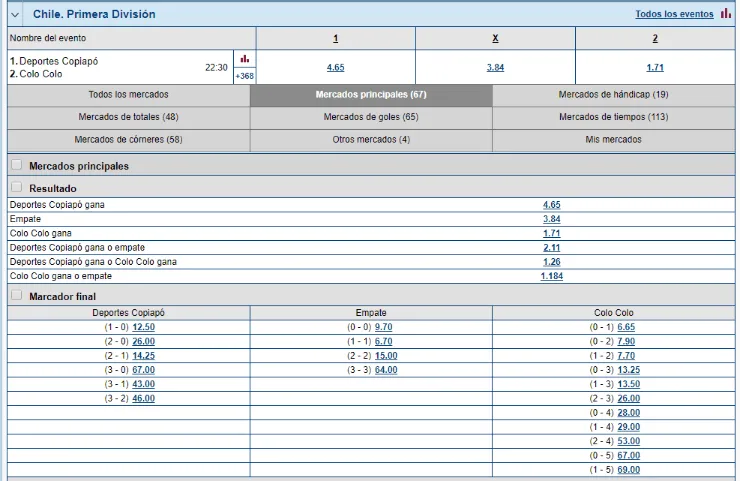The image size is (740, 481).
Task: Open the Todos los eventos link
Action: coord(674,14)
